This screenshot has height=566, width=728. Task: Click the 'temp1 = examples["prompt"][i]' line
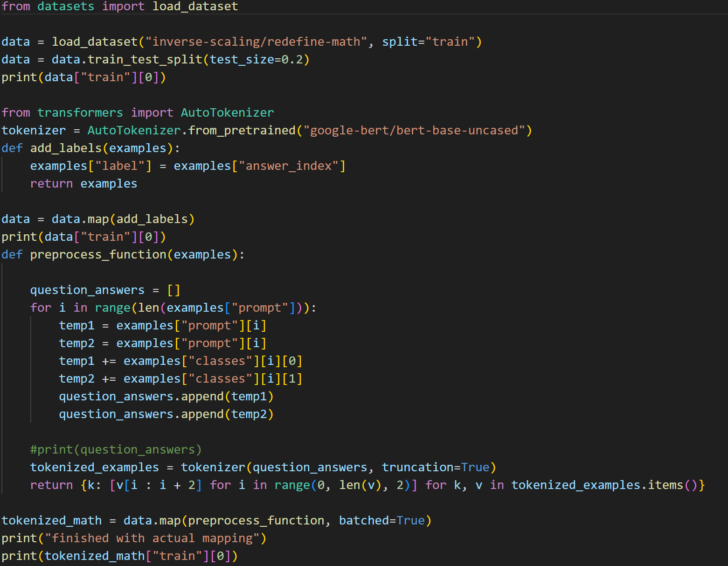(x=163, y=326)
